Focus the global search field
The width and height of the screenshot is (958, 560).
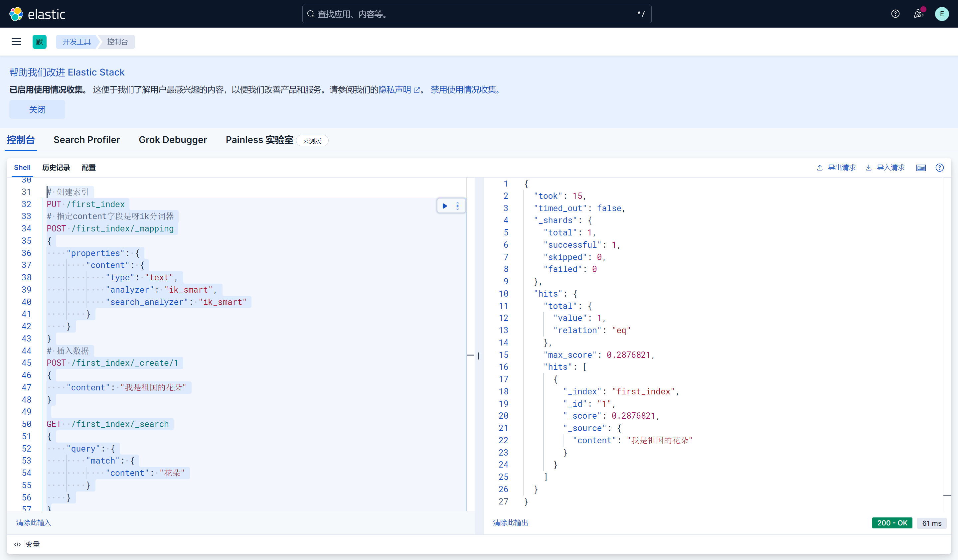(476, 14)
